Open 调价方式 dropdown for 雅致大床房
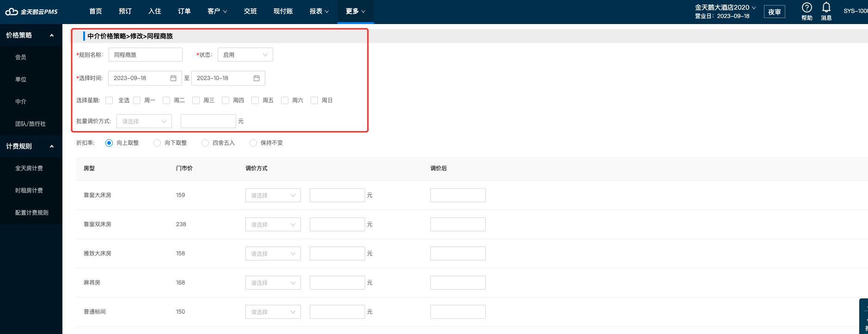 click(x=273, y=254)
